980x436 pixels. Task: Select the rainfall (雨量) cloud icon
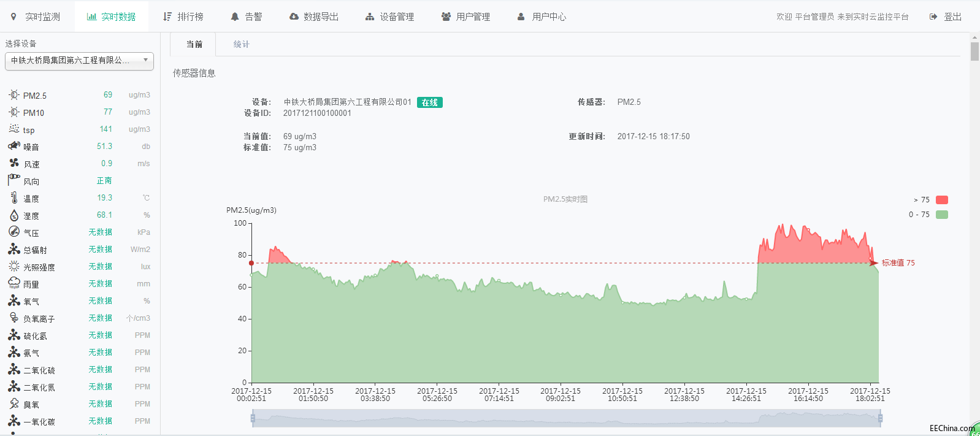pos(14,283)
